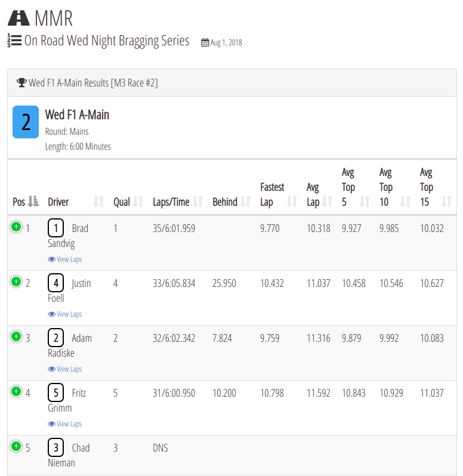Expand Fritz Grimm's row via plus icon
The width and height of the screenshot is (463, 476).
click(16, 391)
